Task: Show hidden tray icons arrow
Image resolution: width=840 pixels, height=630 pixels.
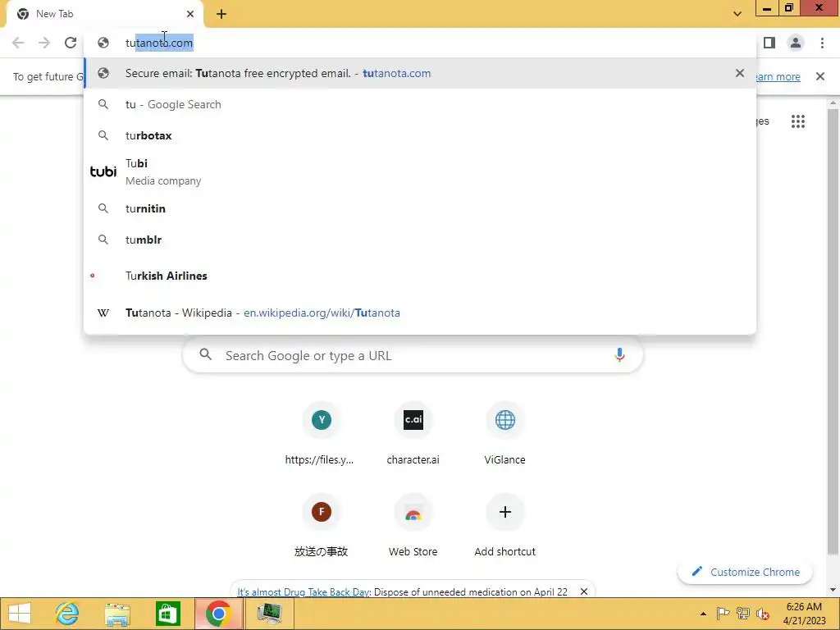Action: pos(703,614)
